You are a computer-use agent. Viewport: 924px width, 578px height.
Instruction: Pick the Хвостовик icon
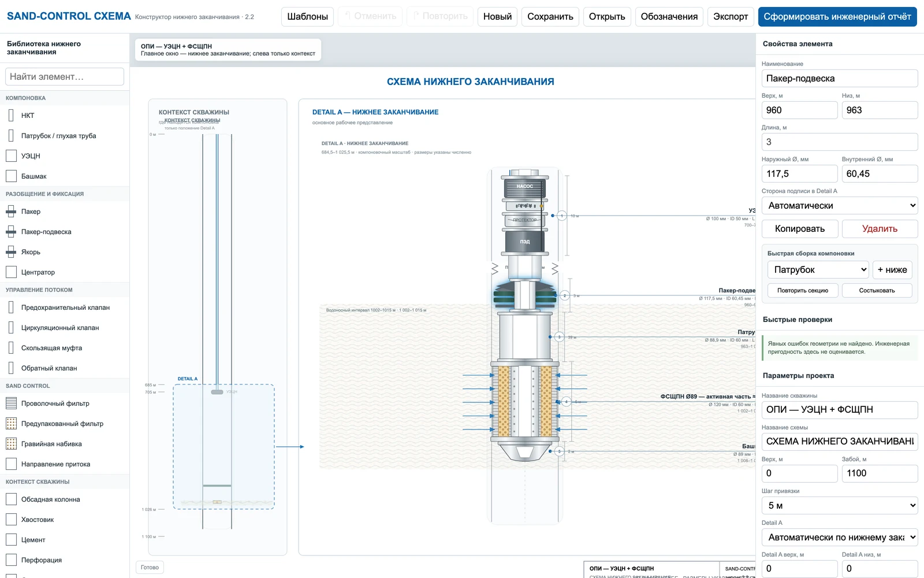(x=11, y=520)
